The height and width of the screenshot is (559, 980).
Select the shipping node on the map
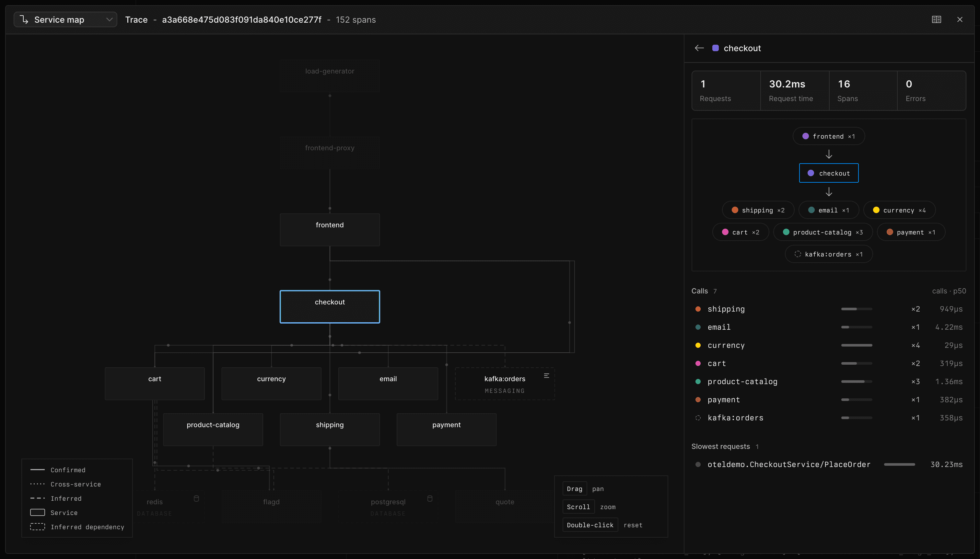pyautogui.click(x=330, y=430)
